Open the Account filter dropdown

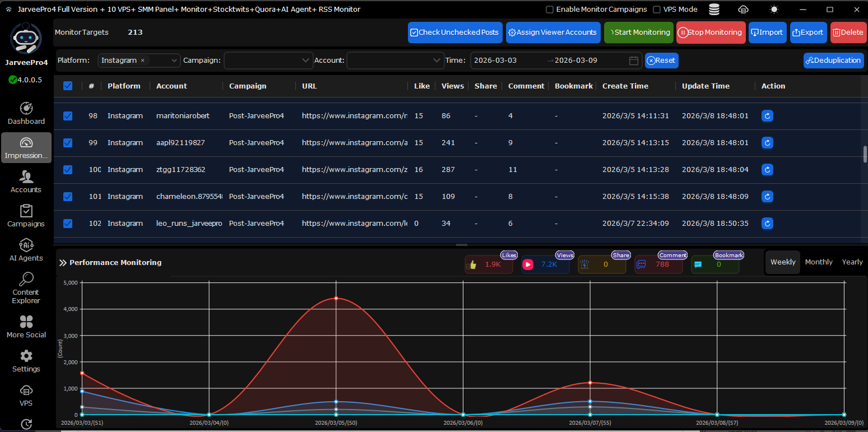[437, 61]
